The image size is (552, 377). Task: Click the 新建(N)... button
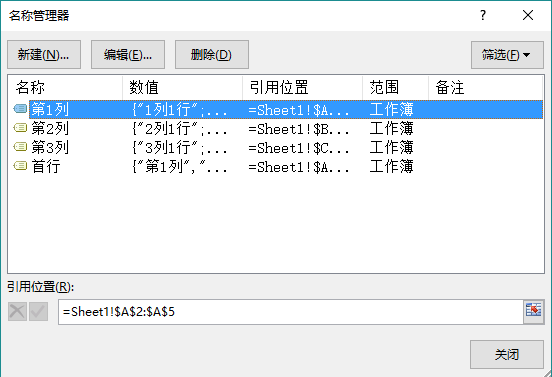pyautogui.click(x=44, y=55)
